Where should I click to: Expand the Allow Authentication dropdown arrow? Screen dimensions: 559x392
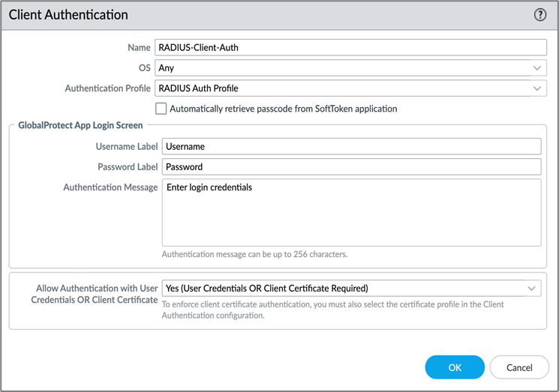coord(531,289)
